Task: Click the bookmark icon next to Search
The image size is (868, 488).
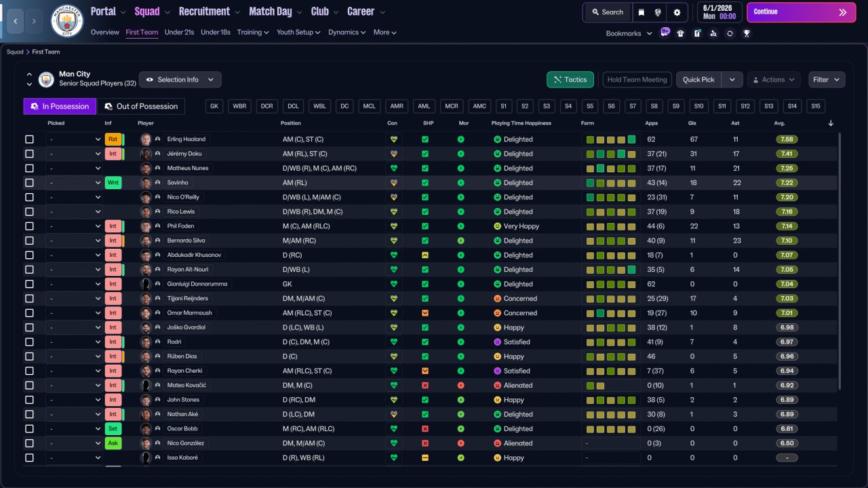Action: click(642, 12)
